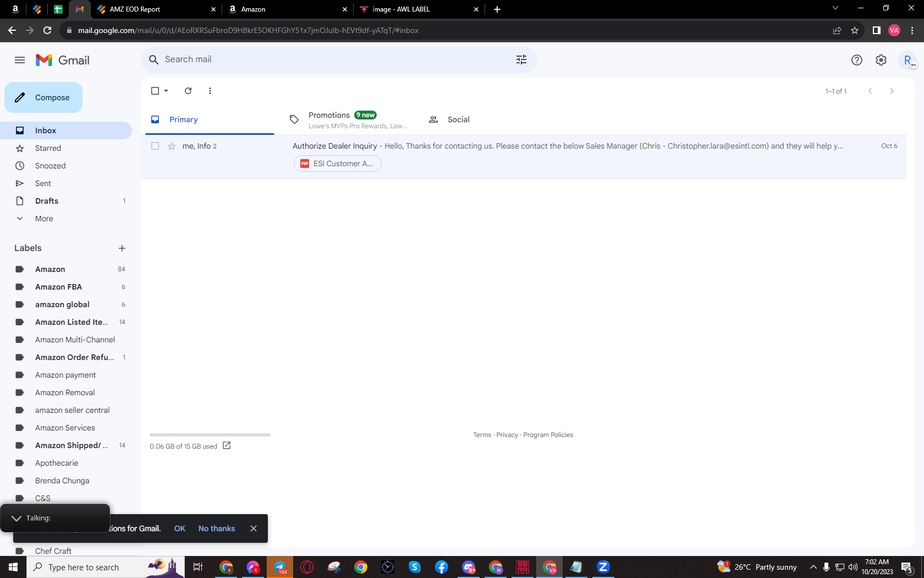Open the Sent folder
This screenshot has height=578, width=924.
(x=66, y=183)
